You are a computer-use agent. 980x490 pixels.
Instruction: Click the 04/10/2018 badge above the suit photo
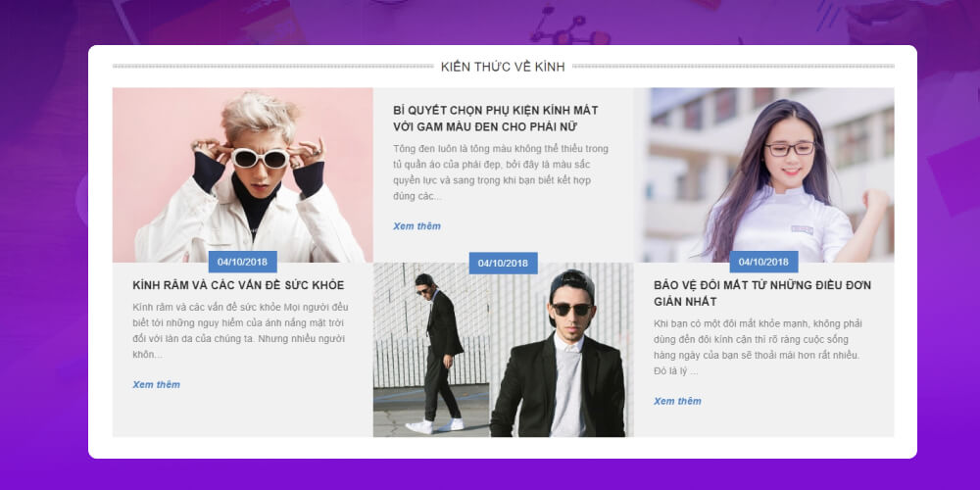[x=503, y=263]
